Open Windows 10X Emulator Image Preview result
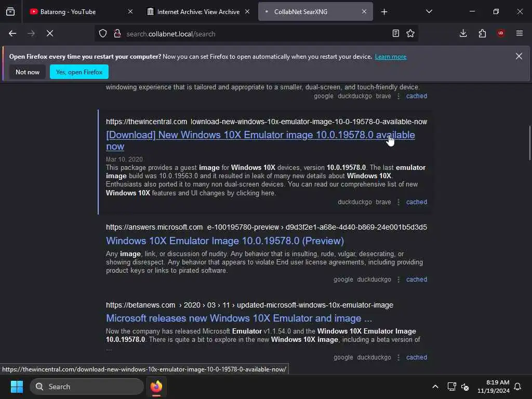This screenshot has height=399, width=532. 225,241
